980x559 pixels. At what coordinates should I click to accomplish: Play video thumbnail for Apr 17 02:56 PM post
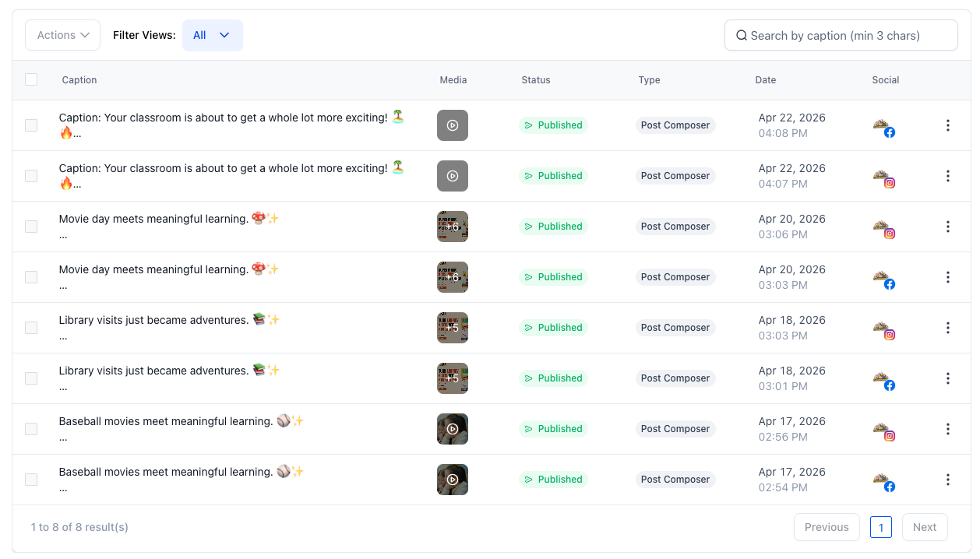452,429
